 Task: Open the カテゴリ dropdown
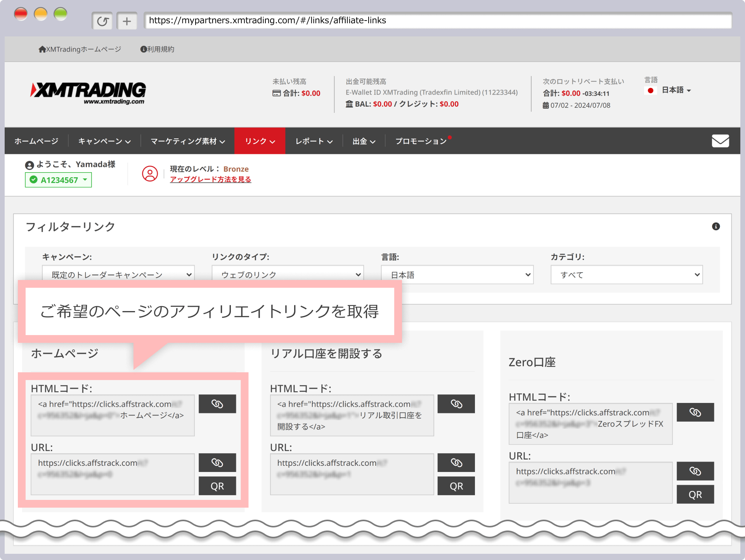(627, 275)
